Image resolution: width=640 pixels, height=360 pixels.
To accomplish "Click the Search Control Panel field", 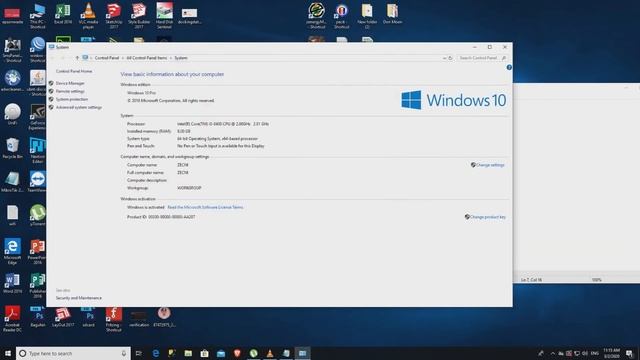I will click(x=482, y=58).
